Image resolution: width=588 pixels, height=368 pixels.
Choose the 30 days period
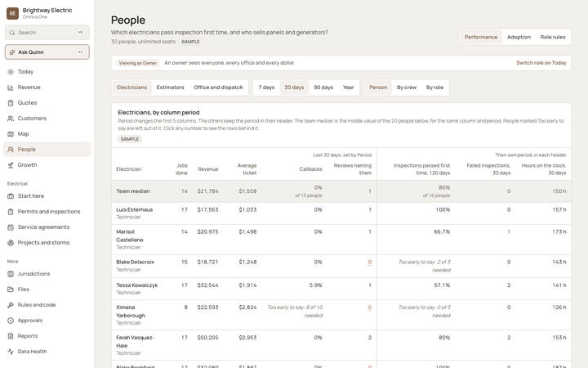[x=294, y=88]
